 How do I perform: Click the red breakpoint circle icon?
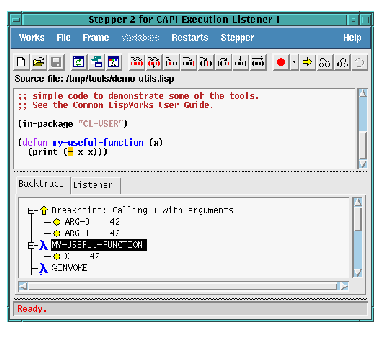(x=281, y=62)
